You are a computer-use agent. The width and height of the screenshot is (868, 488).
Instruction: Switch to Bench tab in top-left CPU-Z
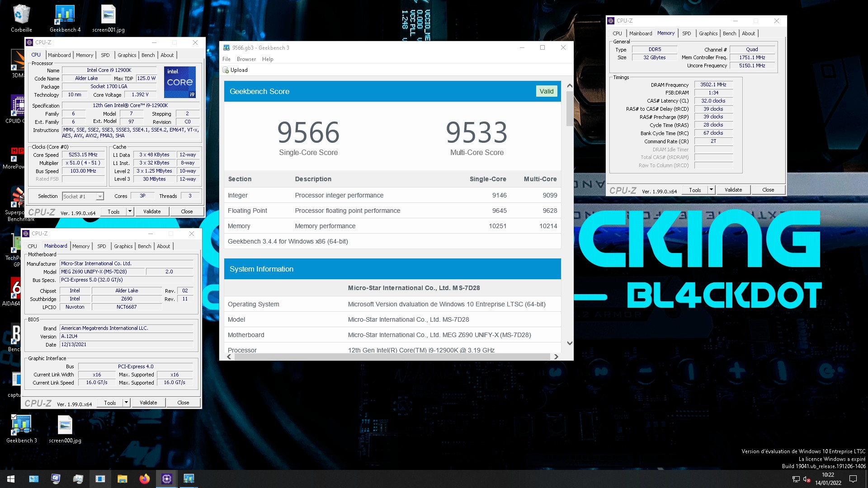click(x=148, y=55)
